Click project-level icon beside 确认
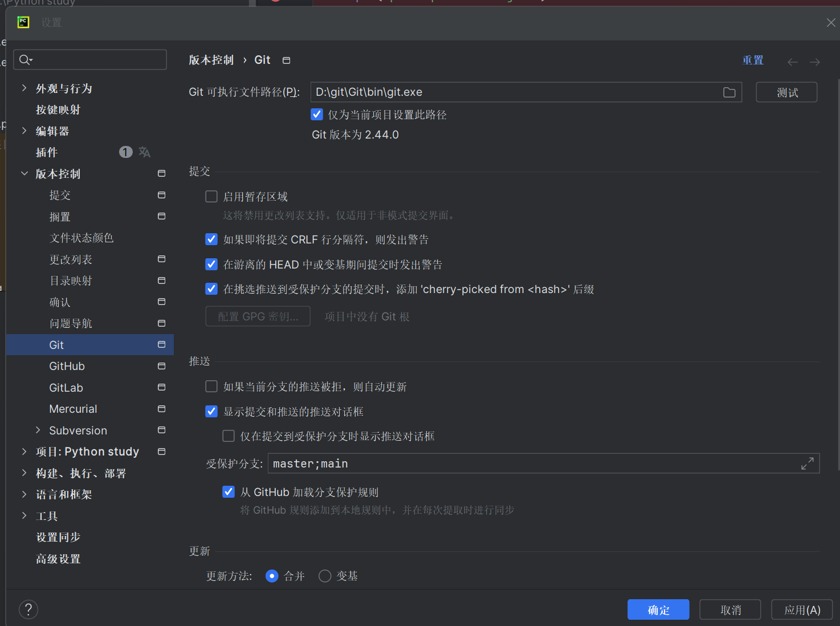This screenshot has width=840, height=626. (162, 302)
